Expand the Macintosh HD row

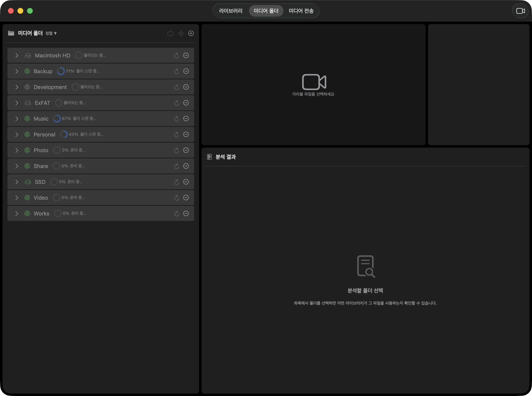(x=17, y=56)
